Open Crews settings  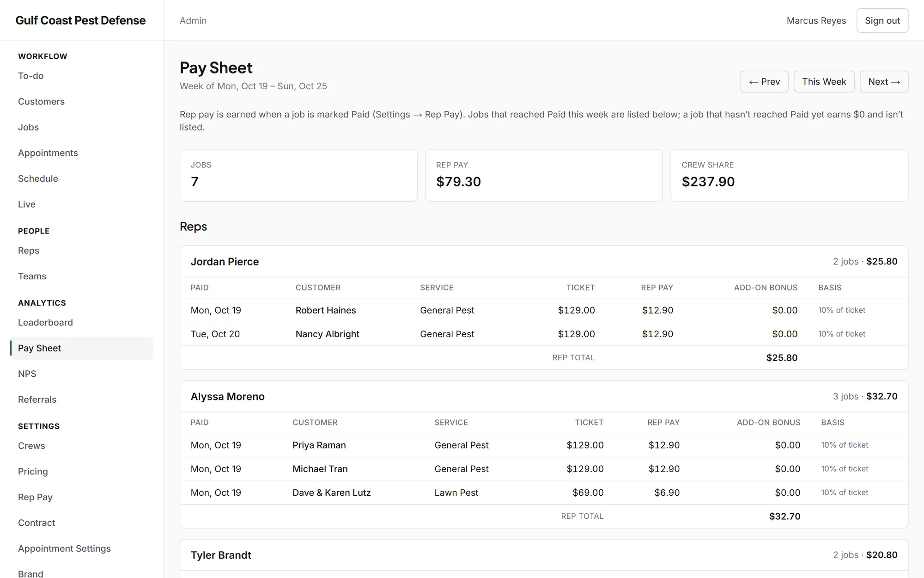pos(31,446)
